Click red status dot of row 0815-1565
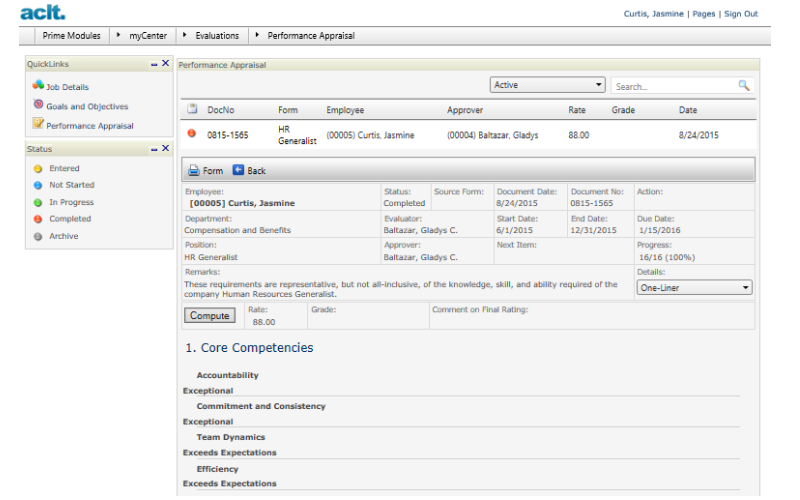Viewport: 800px width, 500px height. (191, 134)
